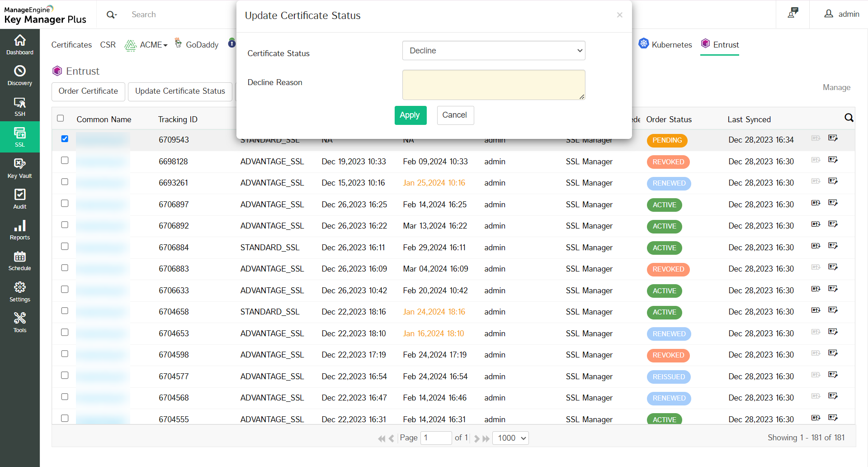This screenshot has height=467, width=868.
Task: Open the Audit section
Action: (x=20, y=199)
